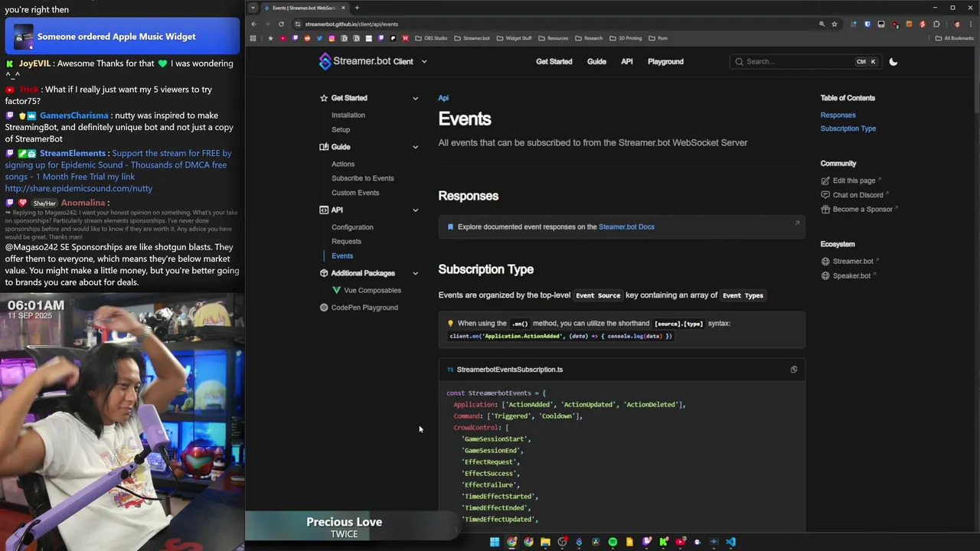Click the Api breadcrumb above Events heading
Screen dimensions: 980x551
pos(443,98)
